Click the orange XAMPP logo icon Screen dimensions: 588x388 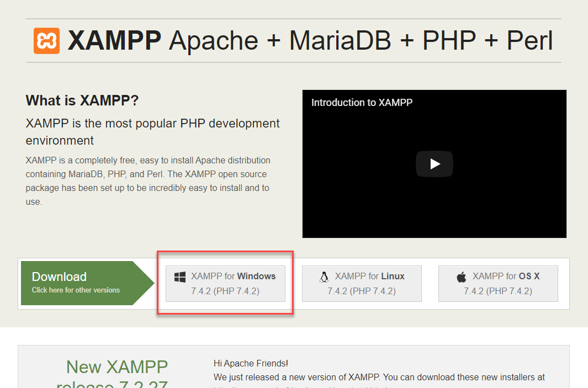[x=46, y=41]
